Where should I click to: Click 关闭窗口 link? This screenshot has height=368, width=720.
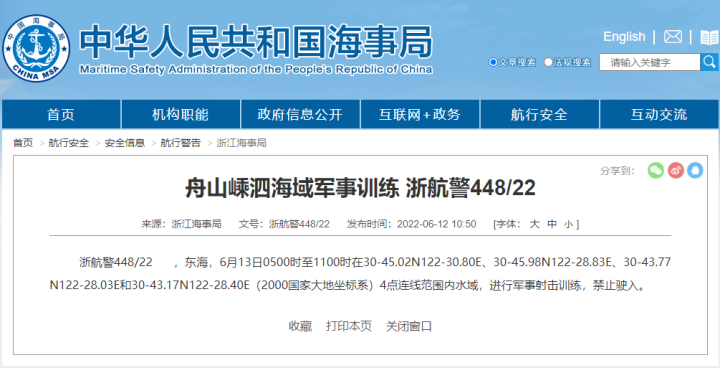(x=409, y=326)
